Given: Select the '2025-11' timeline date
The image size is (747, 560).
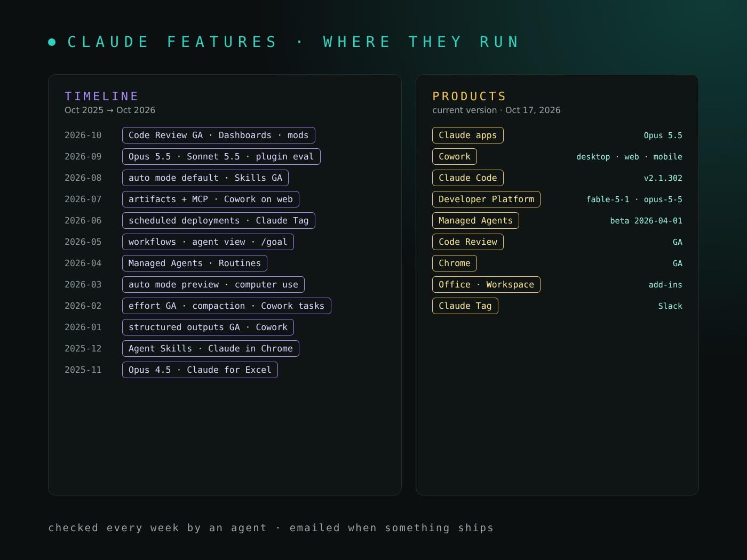Looking at the screenshot, I should [x=83, y=370].
